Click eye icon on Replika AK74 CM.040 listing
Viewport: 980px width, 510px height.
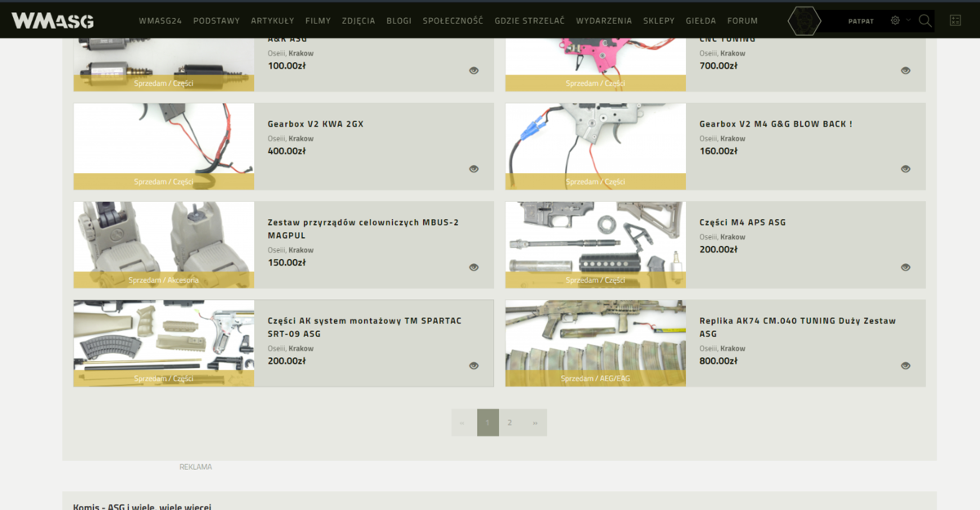(x=905, y=365)
